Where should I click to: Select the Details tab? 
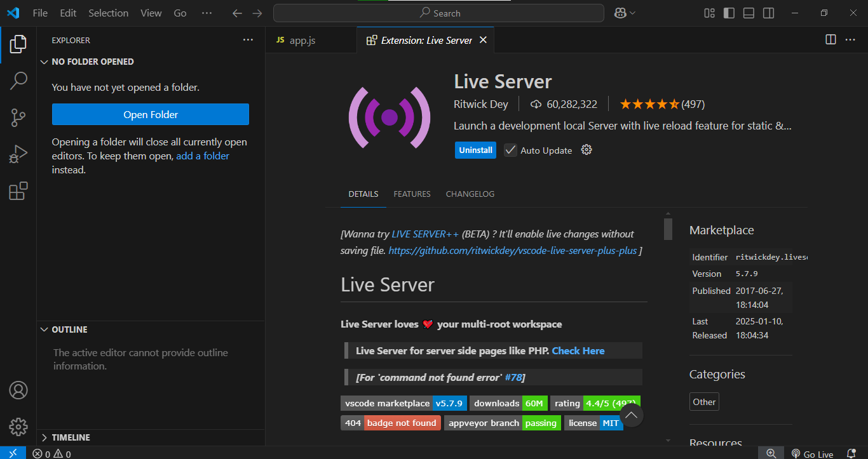tap(363, 194)
